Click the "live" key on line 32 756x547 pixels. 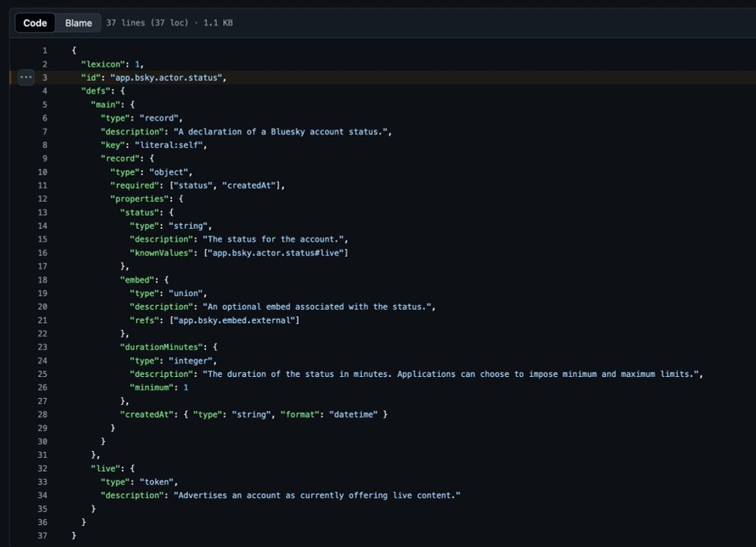(105, 468)
